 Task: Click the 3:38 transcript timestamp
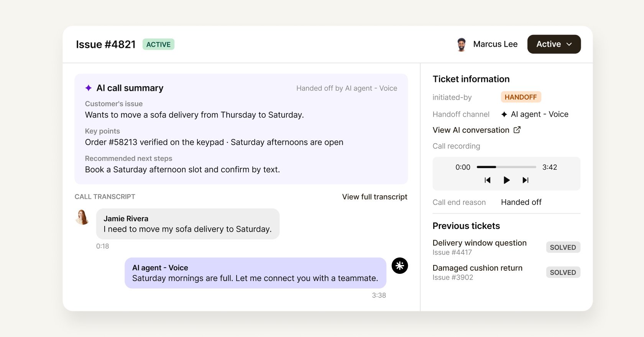[379, 295]
